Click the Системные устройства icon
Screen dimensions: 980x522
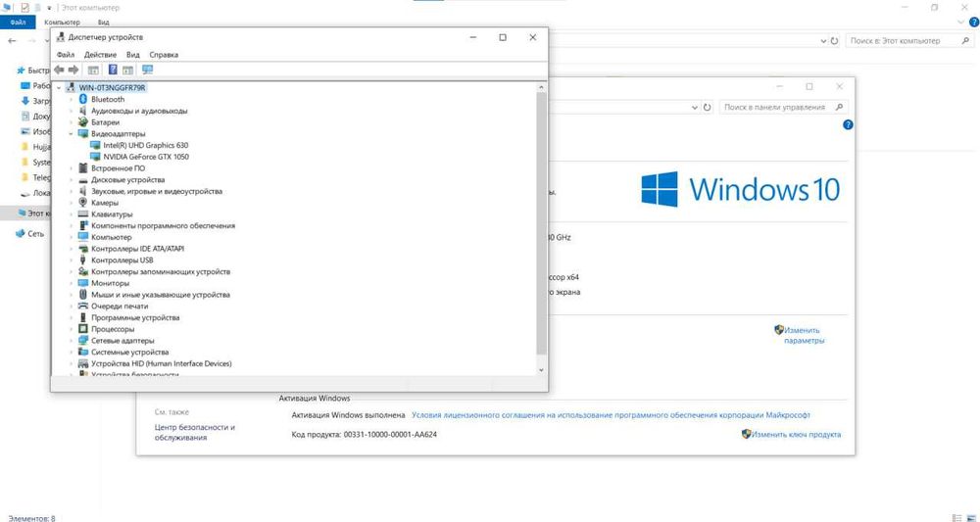83,352
